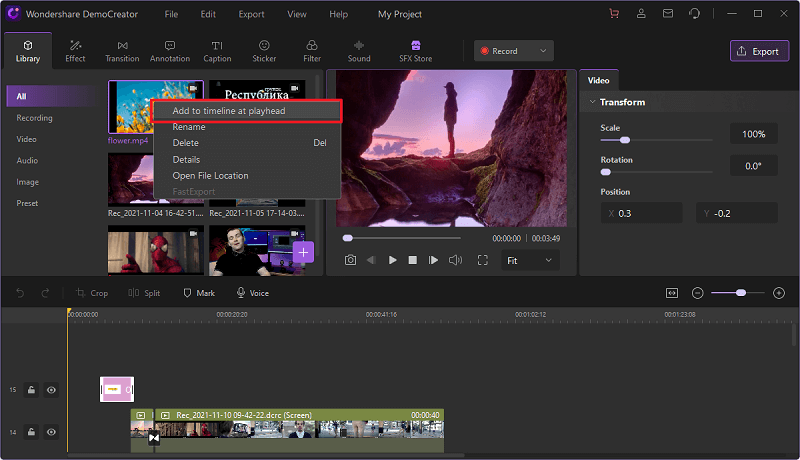
Task: Open the File menu
Action: (x=171, y=14)
